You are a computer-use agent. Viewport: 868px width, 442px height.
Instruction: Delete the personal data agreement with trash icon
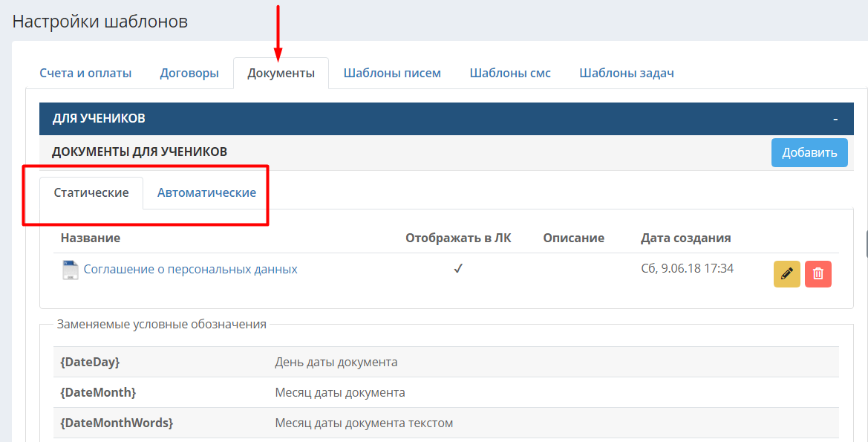(x=818, y=273)
